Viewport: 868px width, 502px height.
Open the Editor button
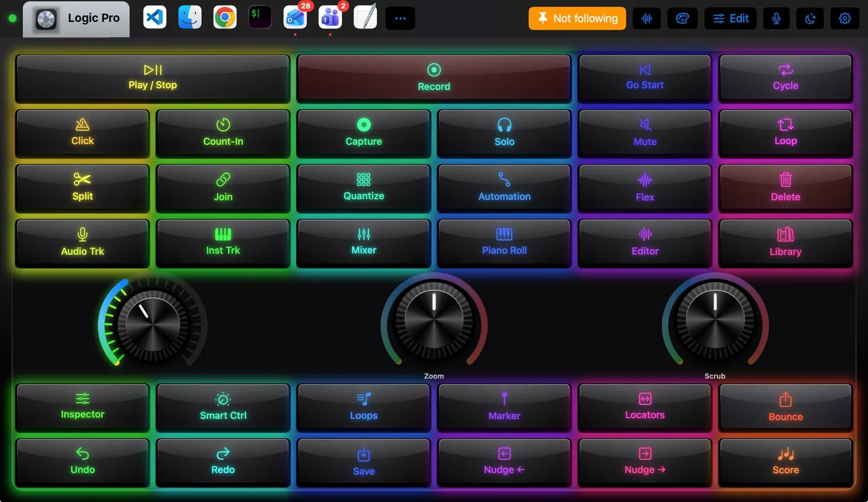(x=645, y=243)
